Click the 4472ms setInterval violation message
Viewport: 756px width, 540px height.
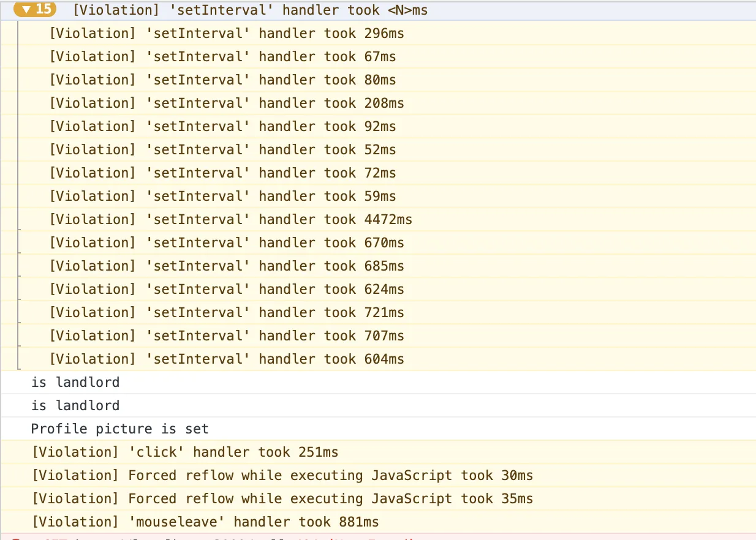[230, 220]
